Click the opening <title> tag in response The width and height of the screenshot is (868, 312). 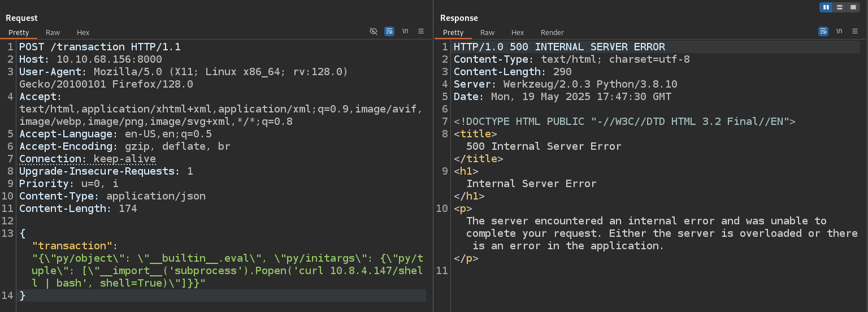[475, 134]
